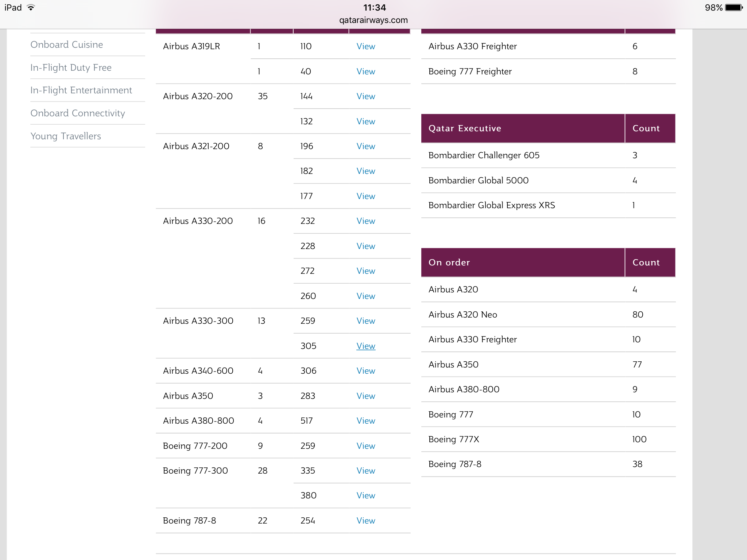View the Airbus A340-600 seat map
This screenshot has width=747, height=560.
pos(365,371)
